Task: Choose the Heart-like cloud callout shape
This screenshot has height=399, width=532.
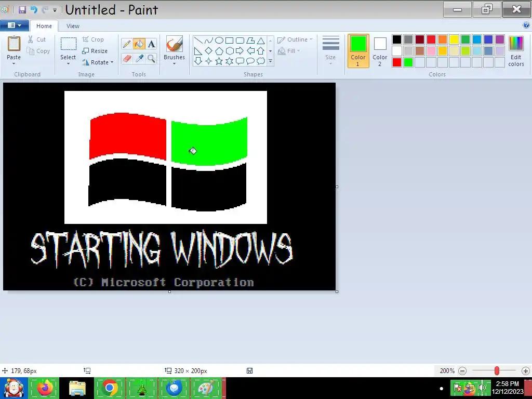Action: [261, 61]
